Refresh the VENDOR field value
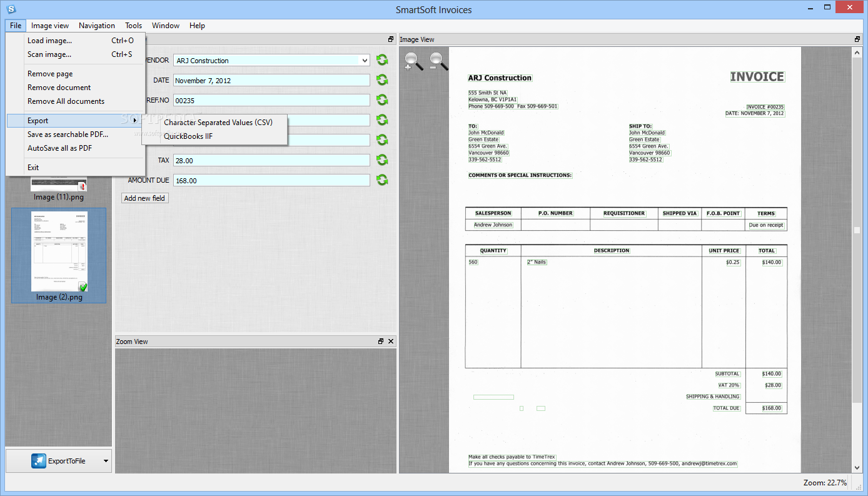The image size is (868, 496). (x=382, y=60)
